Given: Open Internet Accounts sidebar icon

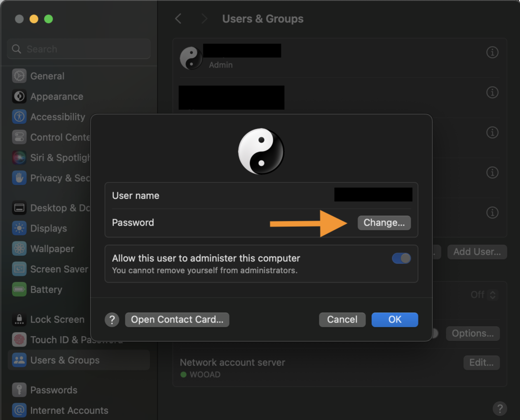Looking at the screenshot, I should pos(19,410).
